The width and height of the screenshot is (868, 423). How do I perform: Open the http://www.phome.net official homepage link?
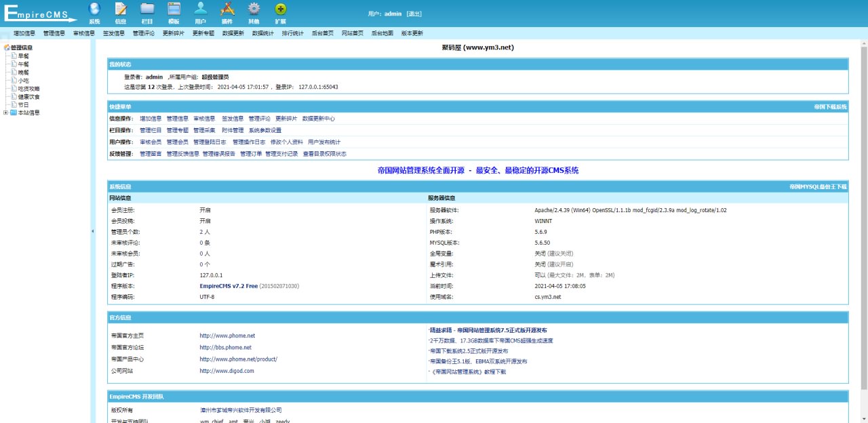tap(227, 336)
